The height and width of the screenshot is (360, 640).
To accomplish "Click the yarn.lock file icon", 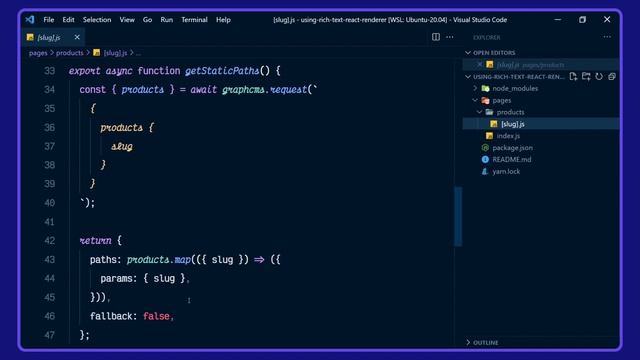I will coord(485,171).
